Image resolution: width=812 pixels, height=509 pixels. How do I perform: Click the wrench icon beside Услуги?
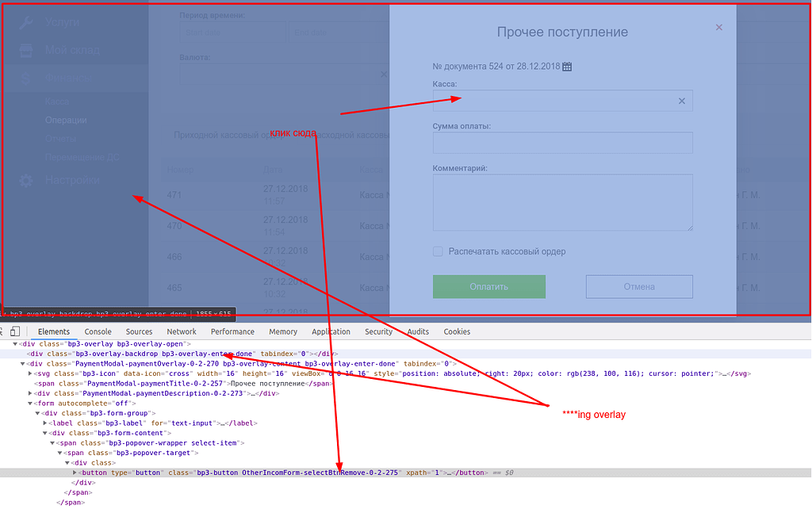tap(26, 22)
